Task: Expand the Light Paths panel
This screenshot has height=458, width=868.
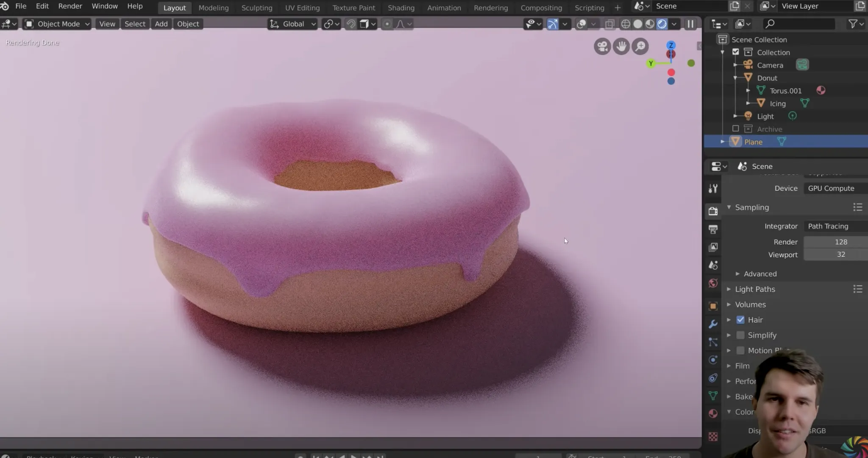Action: pyautogui.click(x=755, y=289)
